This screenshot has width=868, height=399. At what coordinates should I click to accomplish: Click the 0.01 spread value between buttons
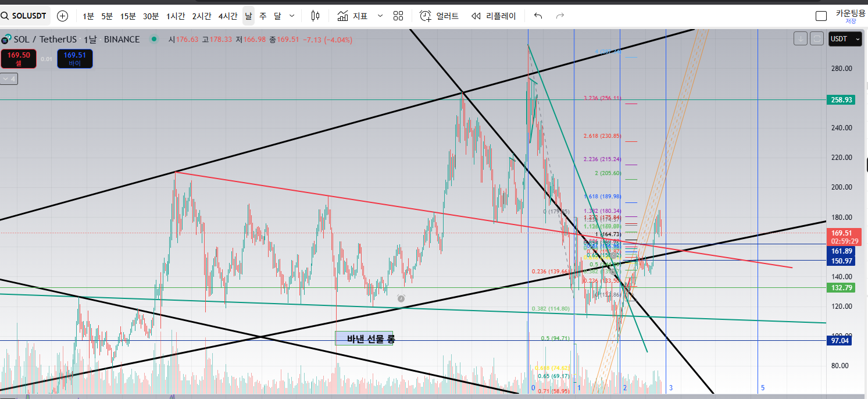(47, 59)
